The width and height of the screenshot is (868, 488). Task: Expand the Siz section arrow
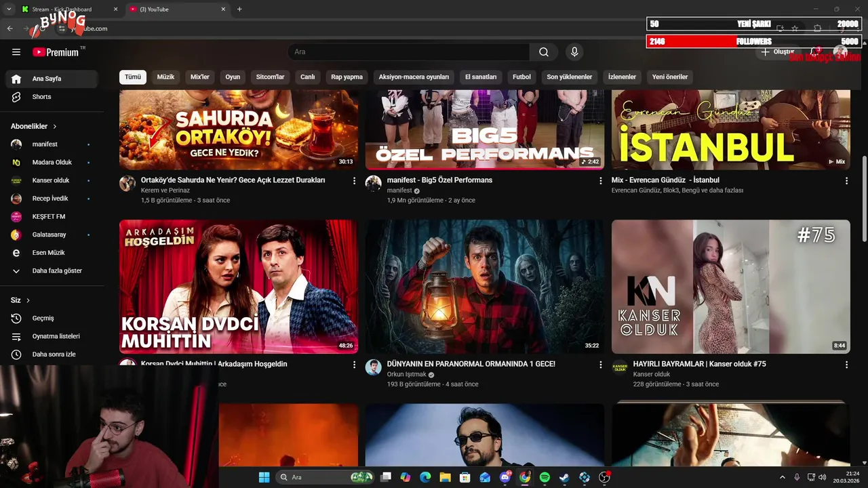[28, 300]
